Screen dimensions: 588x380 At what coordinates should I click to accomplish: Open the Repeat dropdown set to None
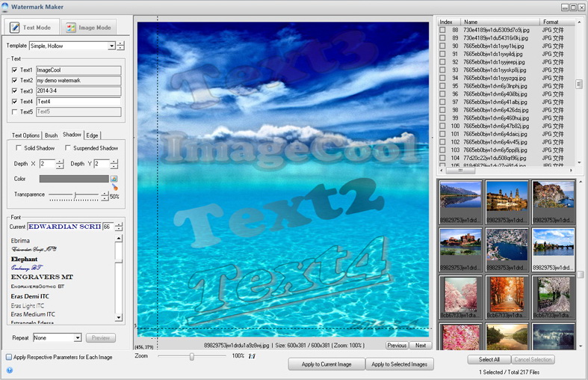click(x=57, y=337)
